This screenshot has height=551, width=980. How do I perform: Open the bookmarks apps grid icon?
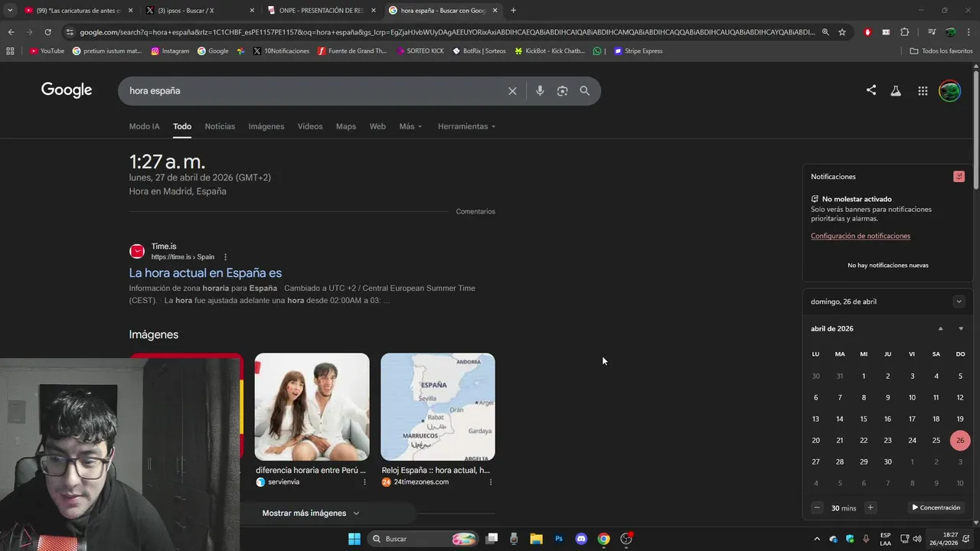10,51
